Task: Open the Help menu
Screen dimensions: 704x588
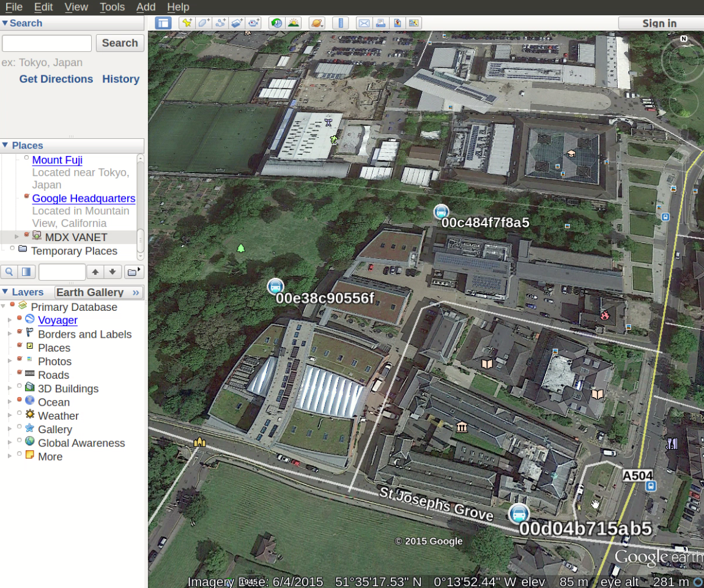Action: [178, 7]
